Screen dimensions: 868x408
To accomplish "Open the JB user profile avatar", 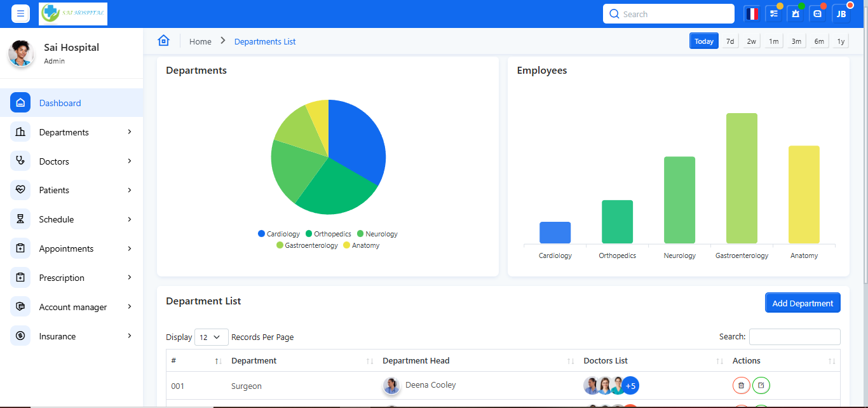I will pyautogui.click(x=841, y=14).
